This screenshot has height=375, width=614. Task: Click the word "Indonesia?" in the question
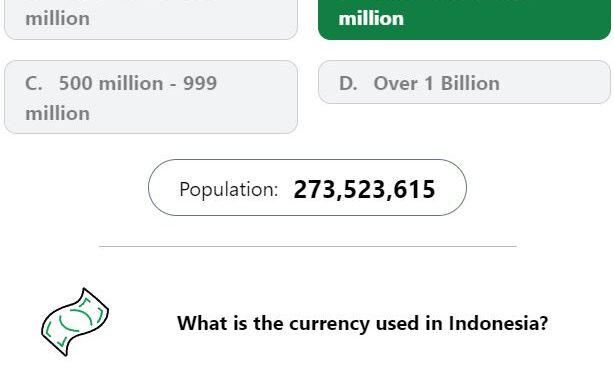tap(498, 323)
